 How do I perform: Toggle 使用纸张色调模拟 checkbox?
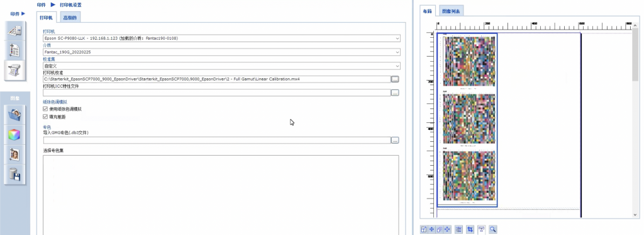tap(45, 109)
